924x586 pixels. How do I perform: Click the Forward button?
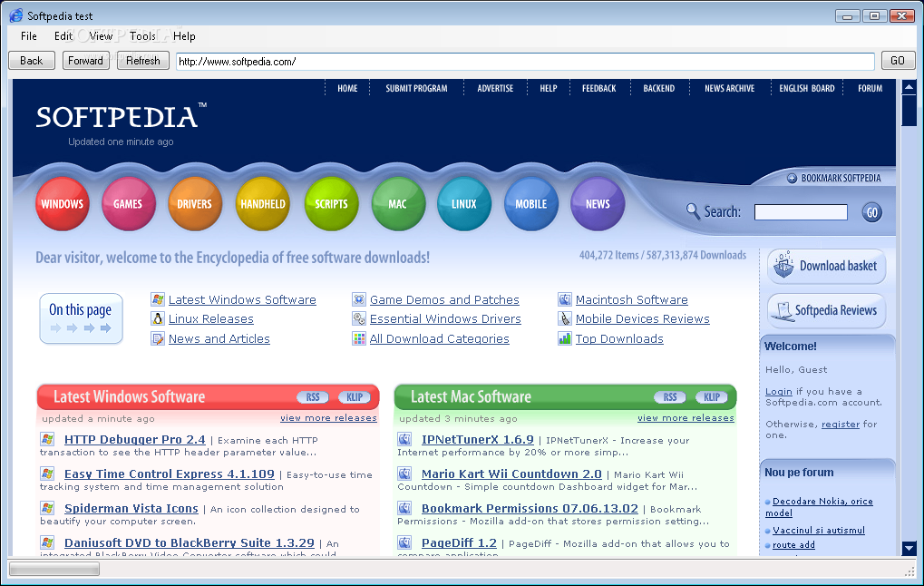click(x=86, y=61)
